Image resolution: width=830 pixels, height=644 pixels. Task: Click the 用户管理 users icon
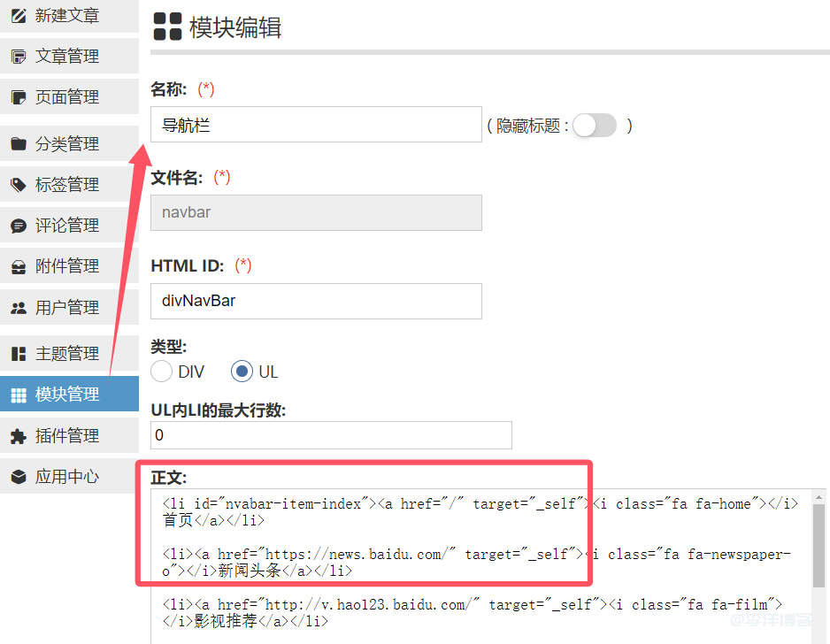tap(18, 308)
